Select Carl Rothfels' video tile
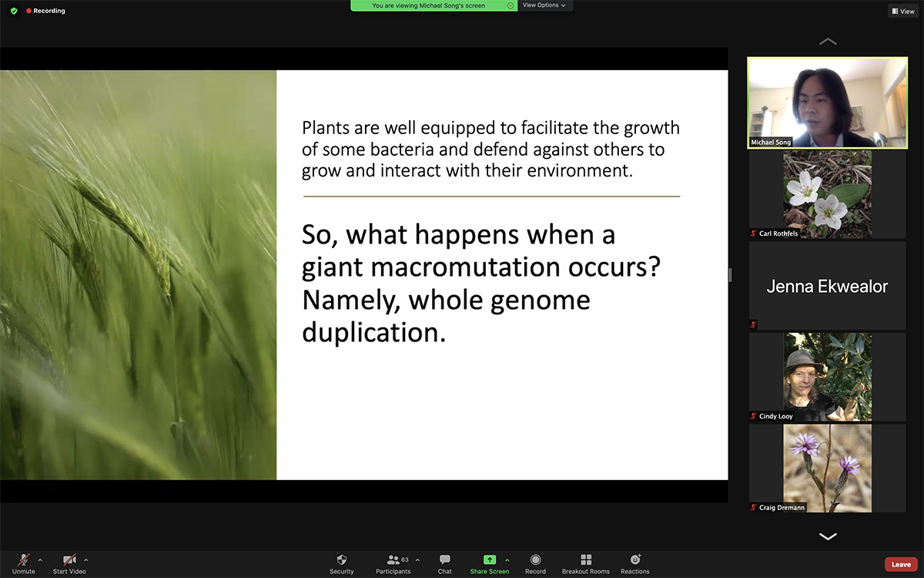Screen dimensions: 924x578 (828, 194)
